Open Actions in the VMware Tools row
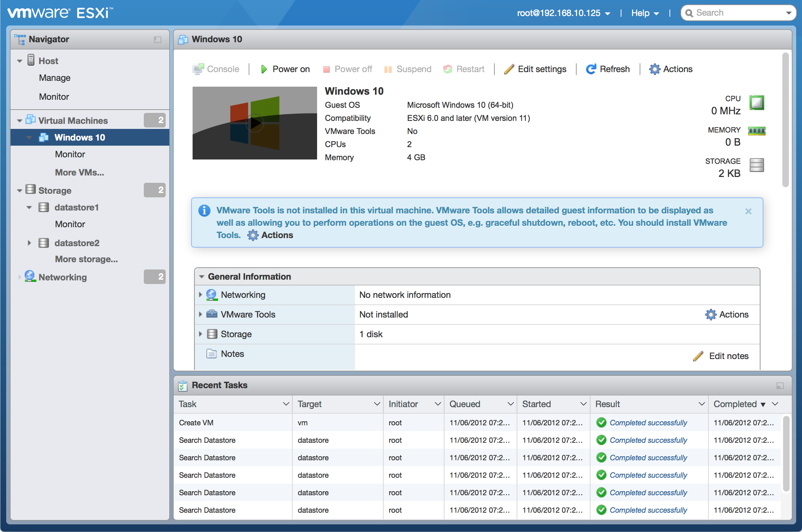The image size is (802, 532). [x=727, y=315]
